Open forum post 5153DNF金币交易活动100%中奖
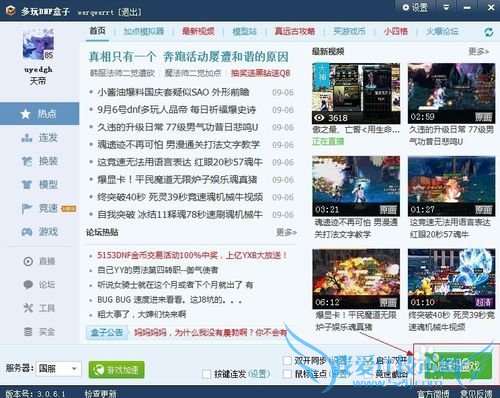 [x=192, y=255]
